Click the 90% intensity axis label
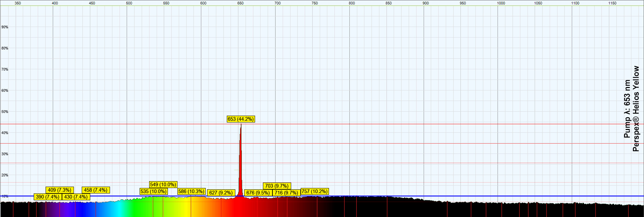 point(5,27)
